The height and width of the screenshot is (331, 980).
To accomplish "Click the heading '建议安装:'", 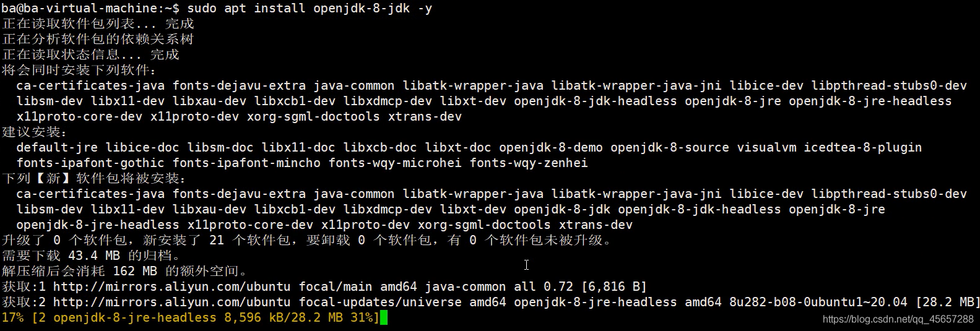I will tap(35, 132).
